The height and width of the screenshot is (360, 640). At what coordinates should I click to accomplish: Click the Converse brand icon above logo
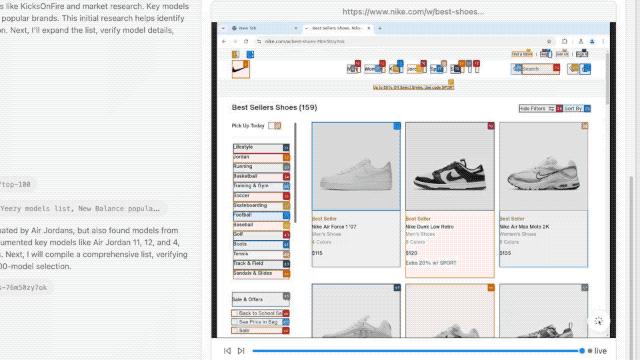click(250, 54)
